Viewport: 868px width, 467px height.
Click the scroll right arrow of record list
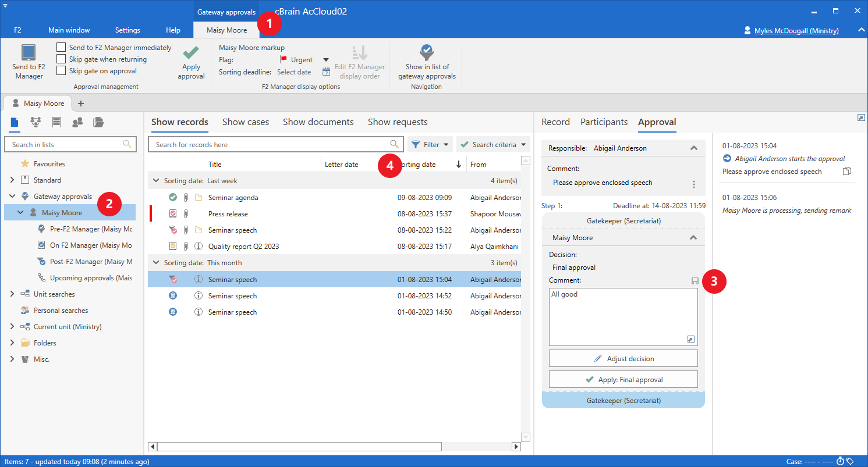tap(516, 447)
